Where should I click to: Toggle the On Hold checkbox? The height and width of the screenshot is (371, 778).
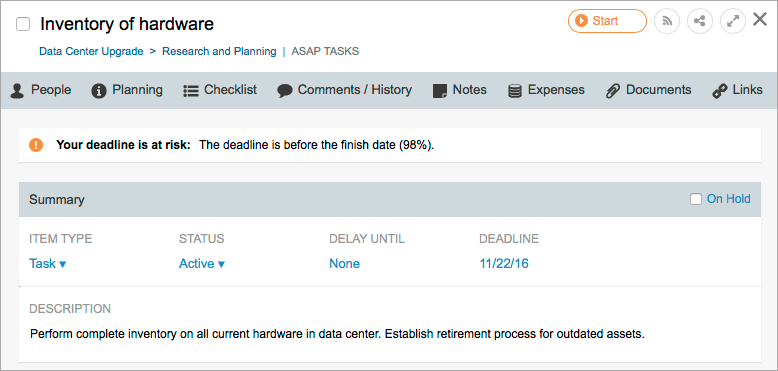696,199
